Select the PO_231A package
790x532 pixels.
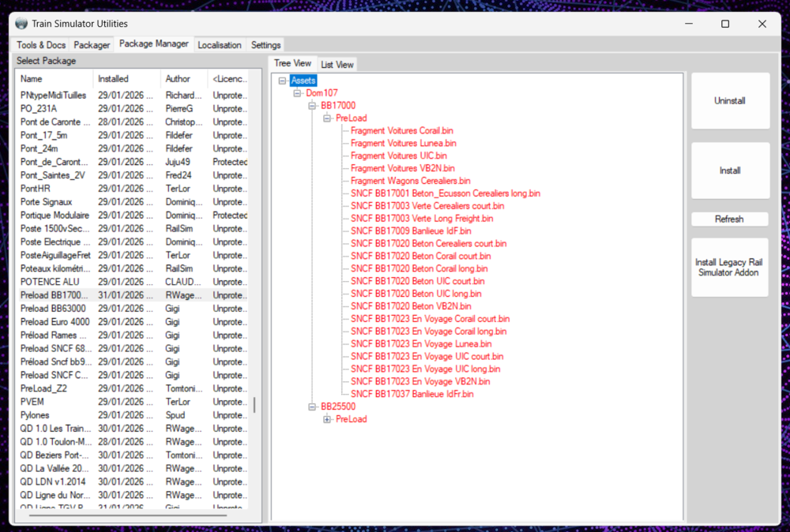click(134, 109)
